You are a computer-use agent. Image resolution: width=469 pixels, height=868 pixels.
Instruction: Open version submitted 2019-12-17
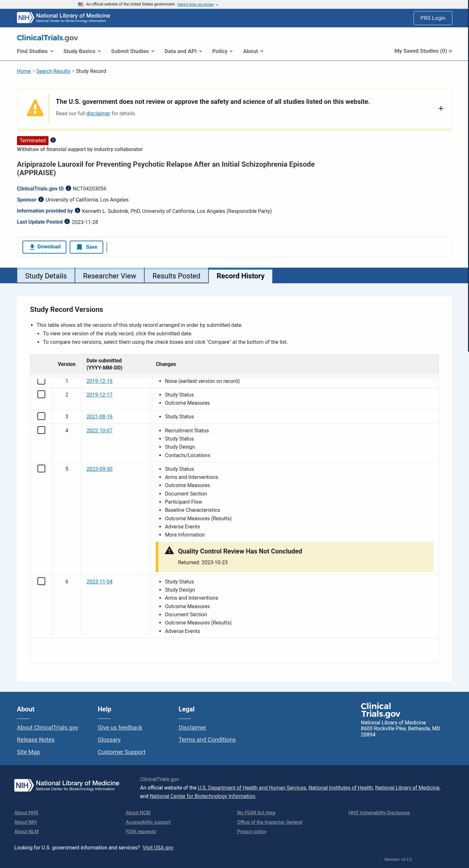click(x=99, y=395)
